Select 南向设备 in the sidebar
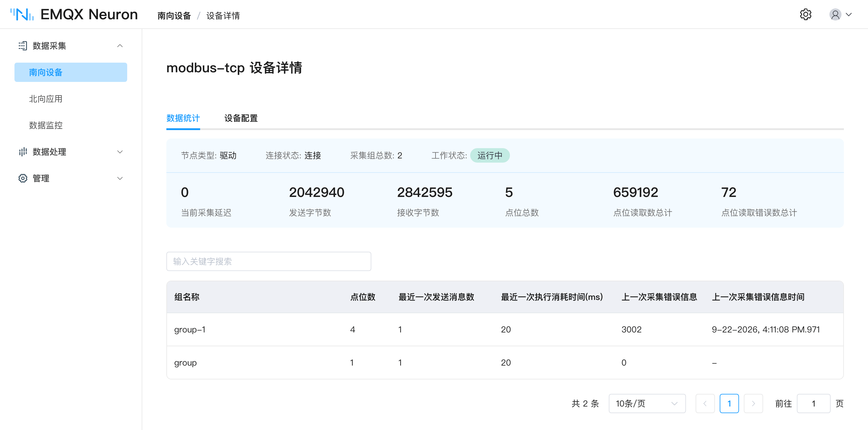Screen dimensions: 868x430 click(71, 72)
